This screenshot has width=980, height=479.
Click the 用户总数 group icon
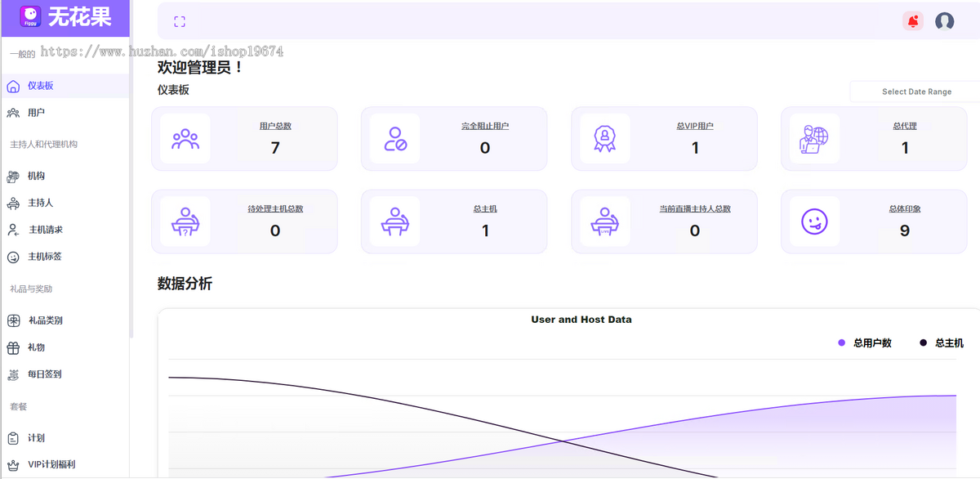click(x=185, y=139)
